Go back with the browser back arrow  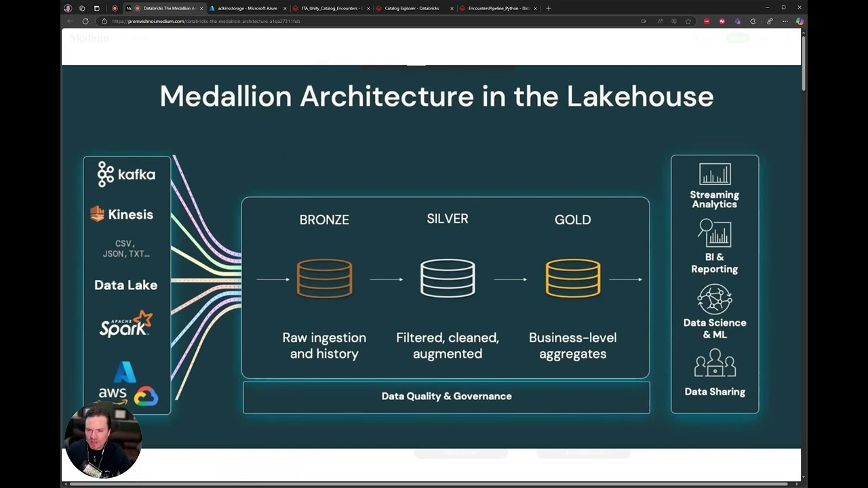coord(70,21)
